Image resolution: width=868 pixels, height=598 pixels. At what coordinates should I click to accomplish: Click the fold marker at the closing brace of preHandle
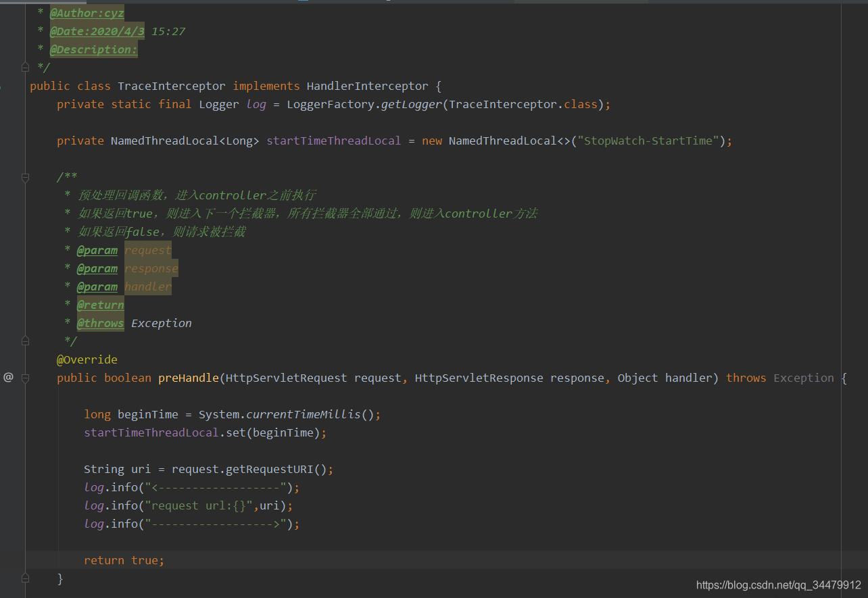point(25,578)
